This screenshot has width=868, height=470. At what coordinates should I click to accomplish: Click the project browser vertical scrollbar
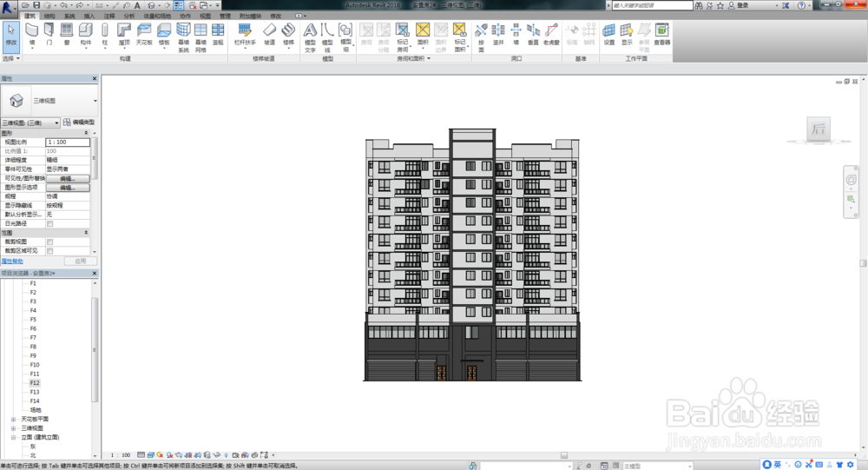pyautogui.click(x=95, y=349)
